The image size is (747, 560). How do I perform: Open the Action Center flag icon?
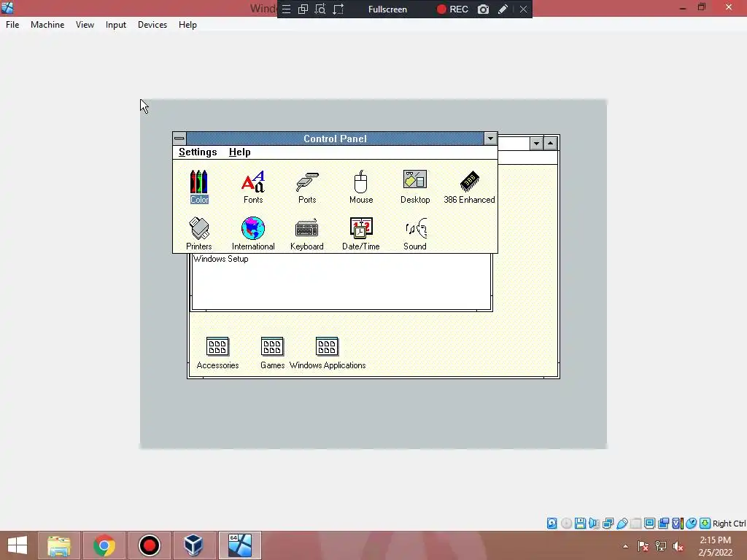click(x=643, y=546)
